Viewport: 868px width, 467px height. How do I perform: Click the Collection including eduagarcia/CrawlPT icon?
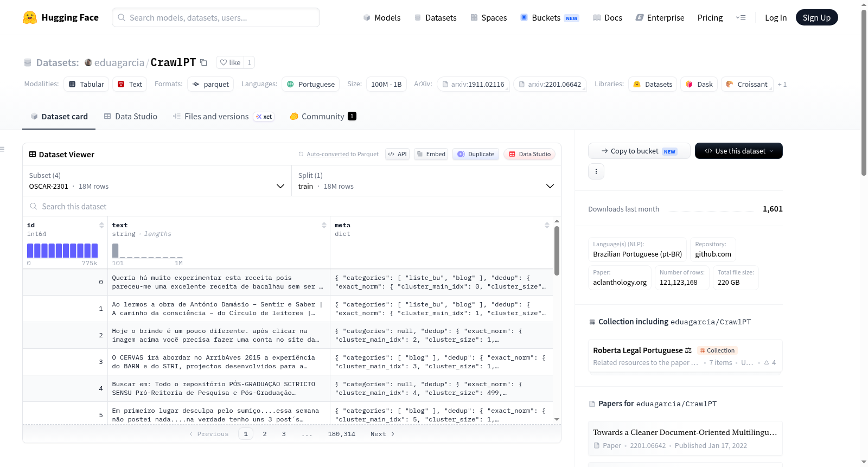click(x=592, y=322)
